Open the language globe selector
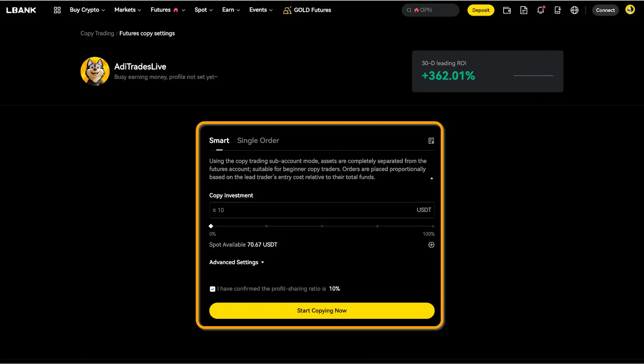 click(x=574, y=10)
